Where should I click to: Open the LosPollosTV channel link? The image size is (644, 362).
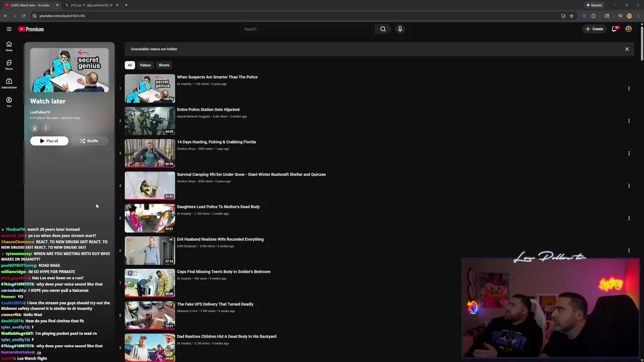[40, 112]
